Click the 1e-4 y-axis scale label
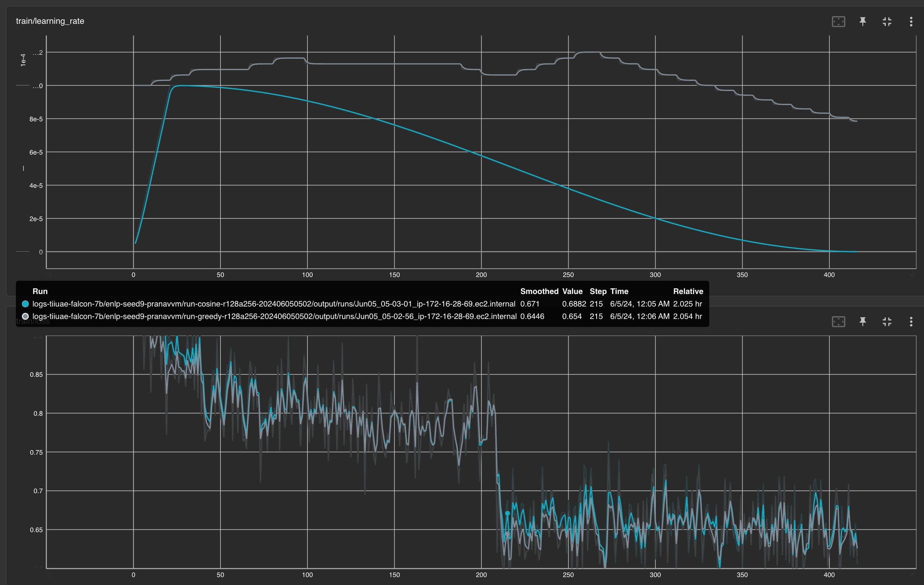 (23, 60)
